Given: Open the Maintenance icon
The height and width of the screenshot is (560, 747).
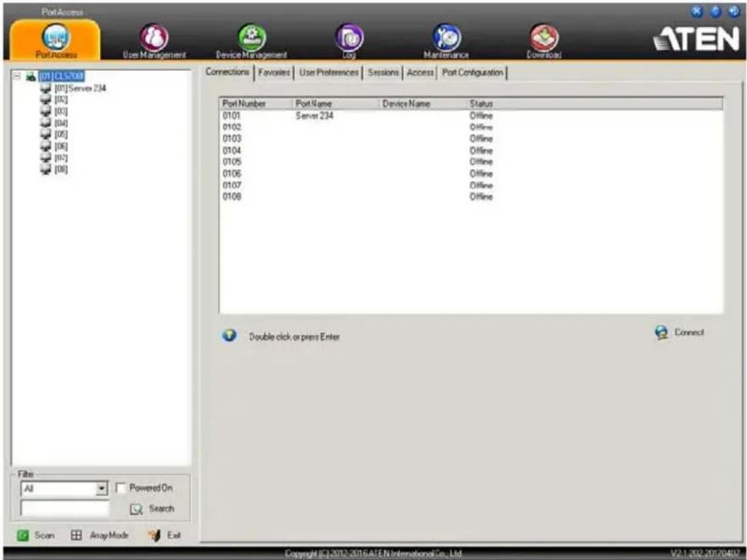Looking at the screenshot, I should point(446,37).
